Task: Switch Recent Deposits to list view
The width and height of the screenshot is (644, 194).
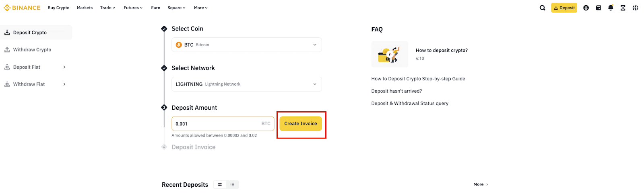Action: pos(232,185)
